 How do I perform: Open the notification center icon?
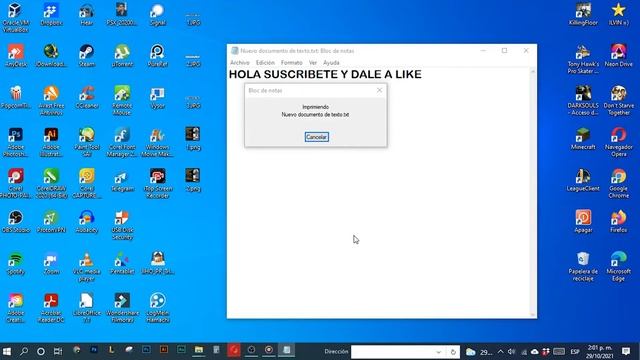[x=626, y=351]
